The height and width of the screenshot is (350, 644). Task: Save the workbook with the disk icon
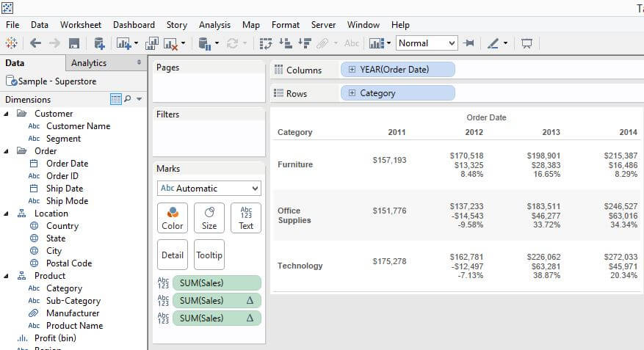74,43
